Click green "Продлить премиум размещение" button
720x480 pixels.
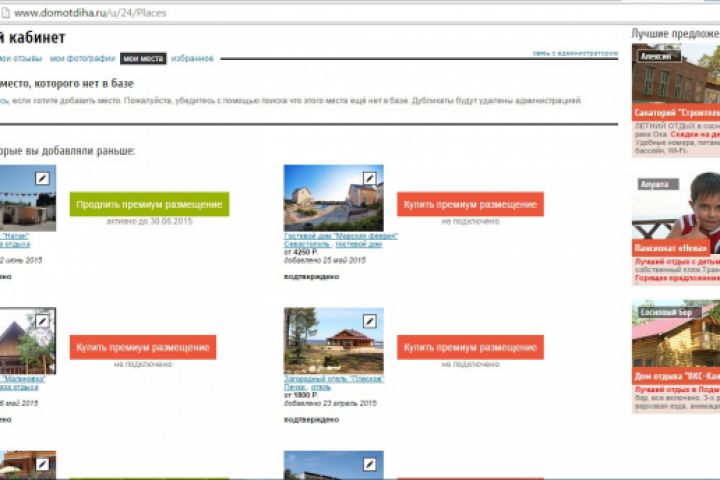click(149, 204)
